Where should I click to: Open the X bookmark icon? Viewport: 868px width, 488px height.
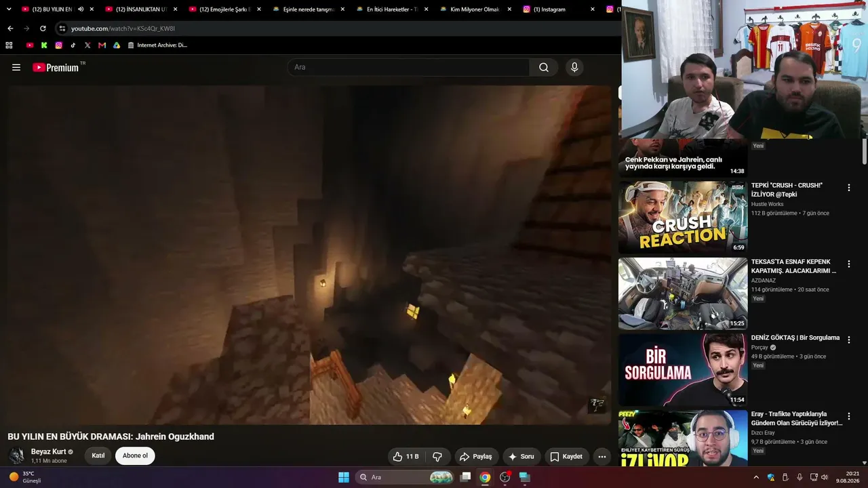pos(87,45)
